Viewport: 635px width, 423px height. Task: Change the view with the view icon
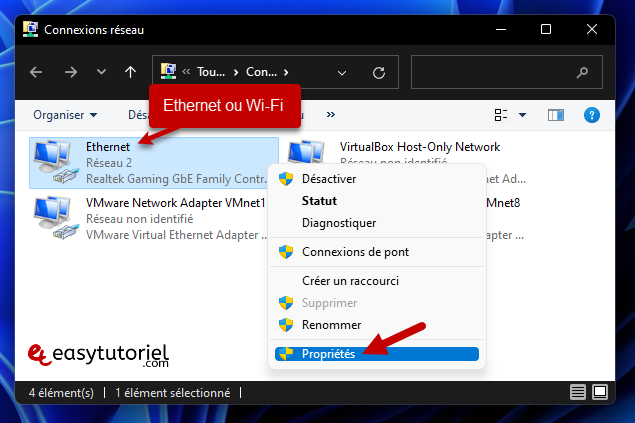[x=501, y=115]
